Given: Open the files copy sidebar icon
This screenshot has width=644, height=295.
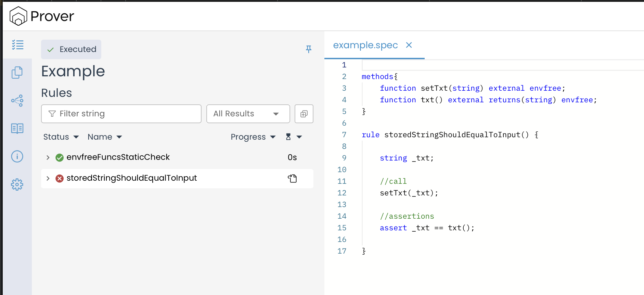Looking at the screenshot, I should coord(17,73).
